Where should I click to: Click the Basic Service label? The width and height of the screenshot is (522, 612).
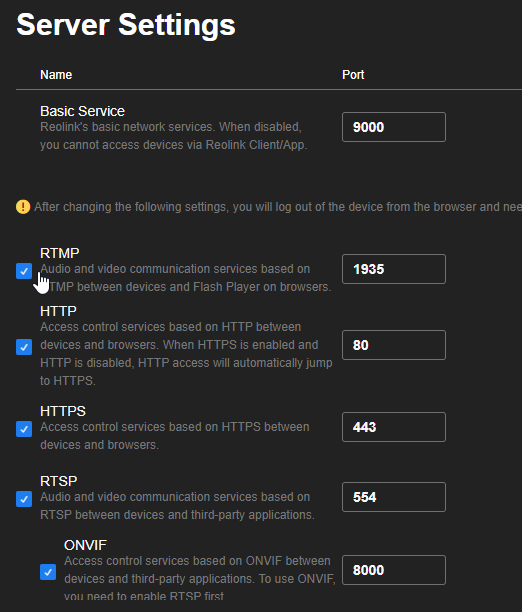click(x=82, y=111)
